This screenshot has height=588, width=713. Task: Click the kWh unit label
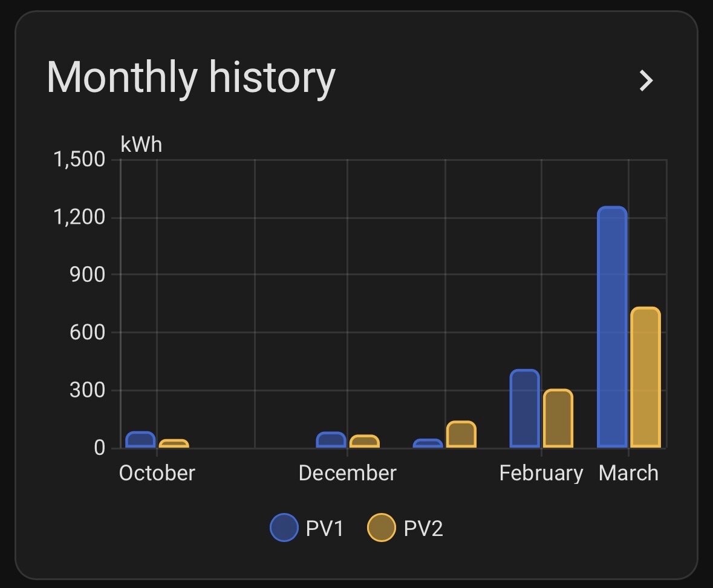point(141,145)
